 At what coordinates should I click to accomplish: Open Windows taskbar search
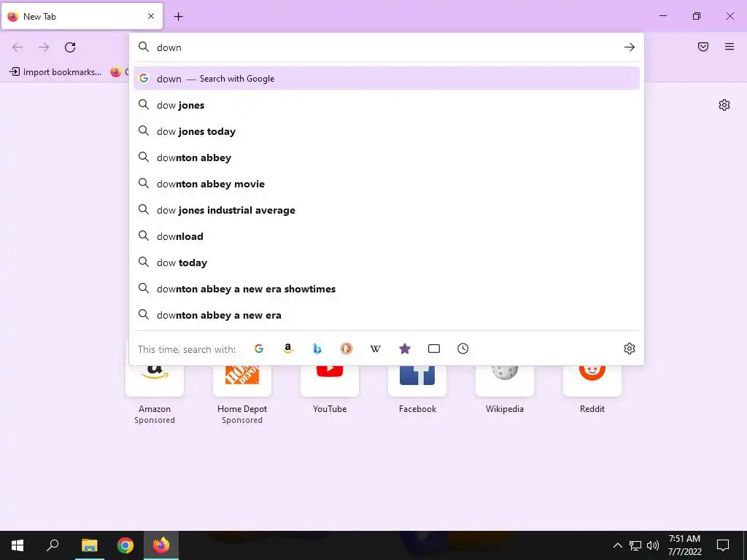[x=53, y=545]
